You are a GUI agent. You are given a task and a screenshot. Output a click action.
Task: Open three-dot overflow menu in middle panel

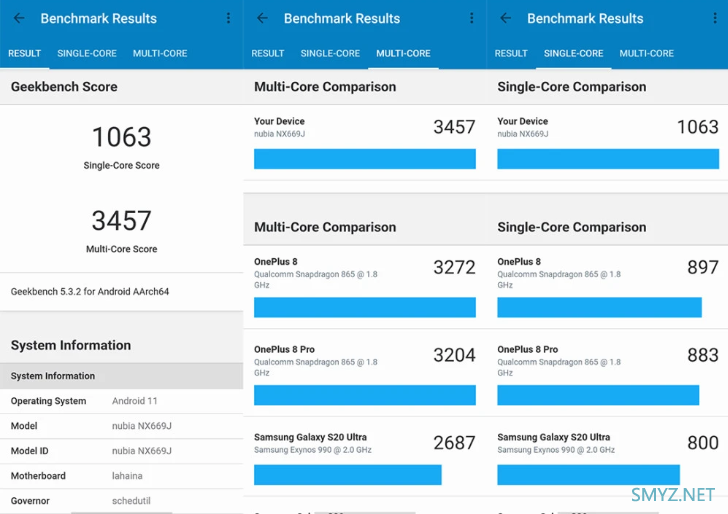[x=471, y=18]
